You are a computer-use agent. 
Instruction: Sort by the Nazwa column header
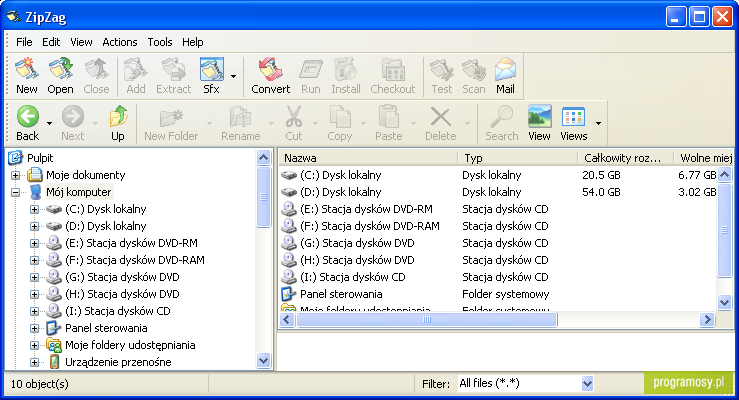tap(368, 158)
